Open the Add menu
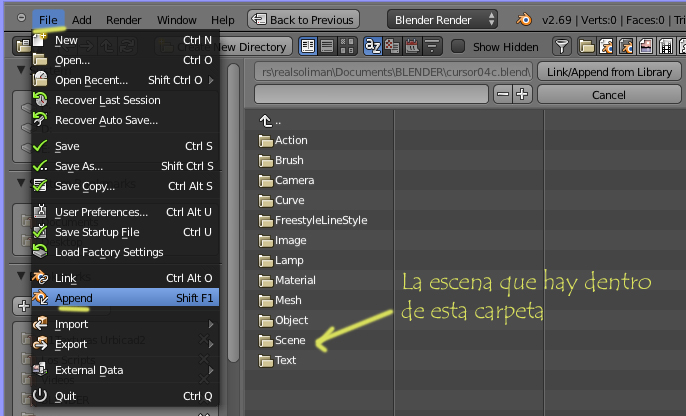 [82, 20]
